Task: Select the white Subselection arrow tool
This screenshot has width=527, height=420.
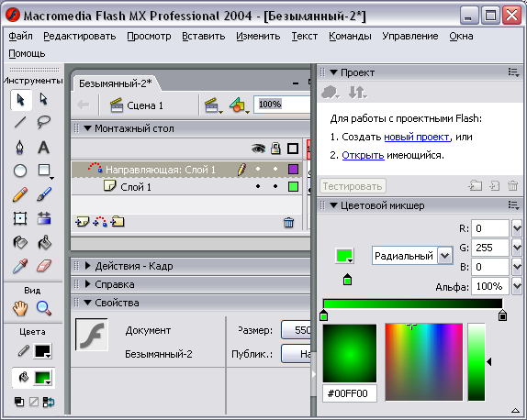Action: pos(44,99)
